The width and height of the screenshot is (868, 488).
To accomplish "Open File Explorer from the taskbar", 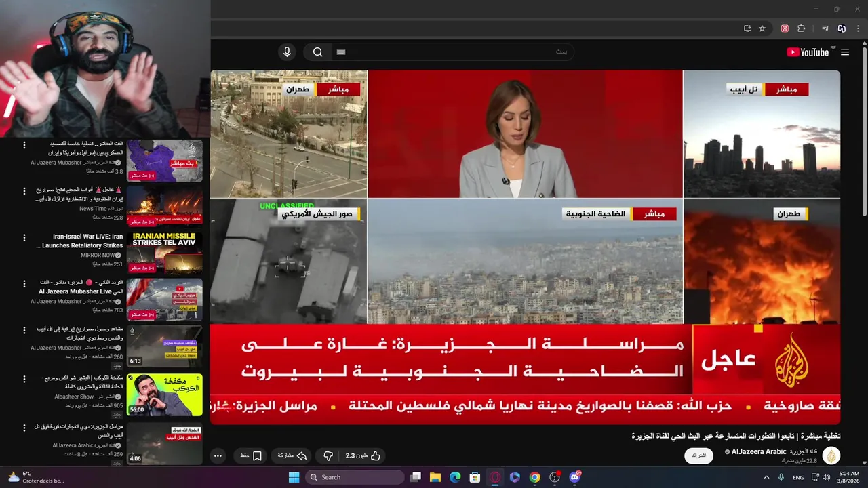I will coord(435,477).
